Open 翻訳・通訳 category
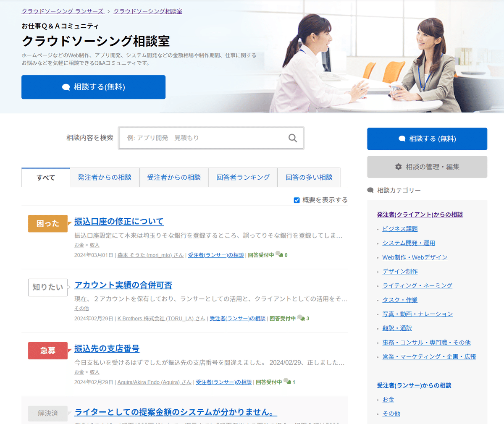The width and height of the screenshot is (504, 424). click(x=397, y=328)
